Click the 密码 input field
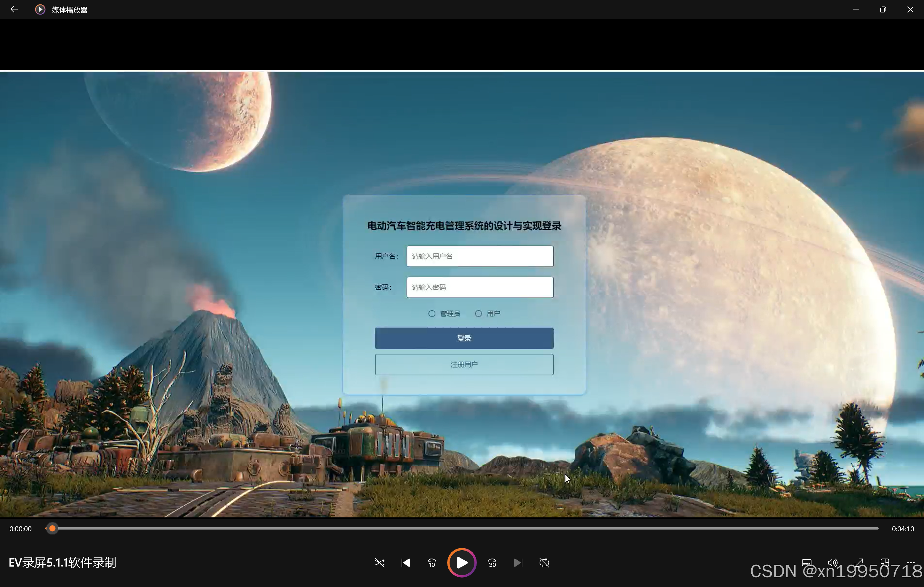This screenshot has height=587, width=924. (480, 287)
